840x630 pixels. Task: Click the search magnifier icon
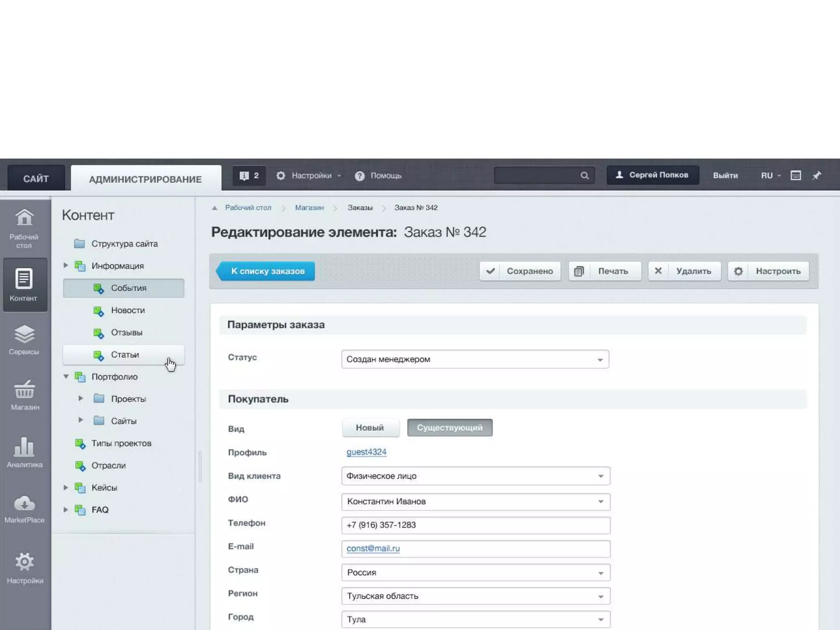point(584,176)
